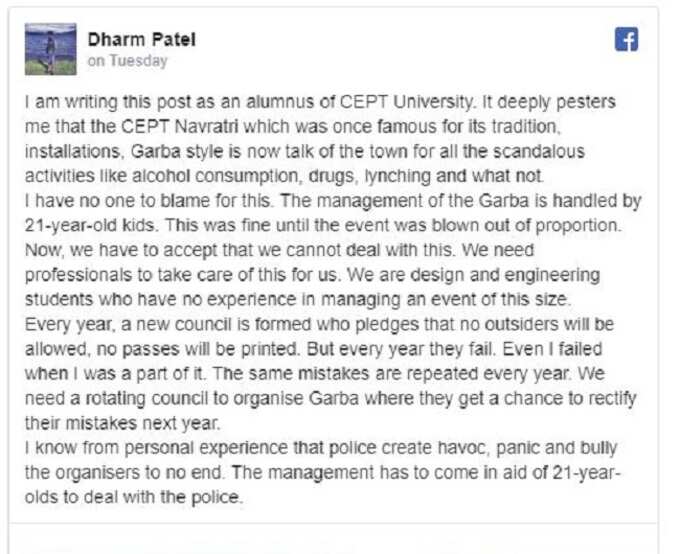Viewport: 680px width, 554px height.
Task: Click the line 'their mistakes next year'
Action: click(x=122, y=423)
